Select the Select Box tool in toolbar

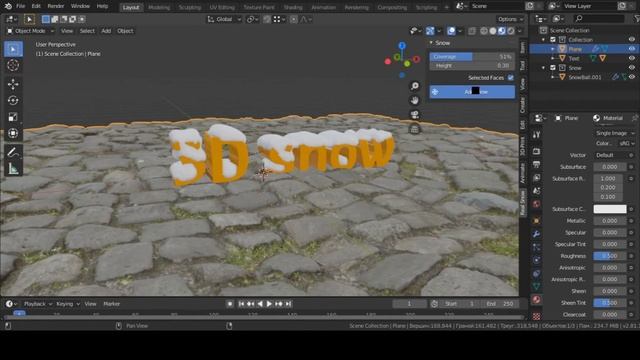[x=13, y=49]
